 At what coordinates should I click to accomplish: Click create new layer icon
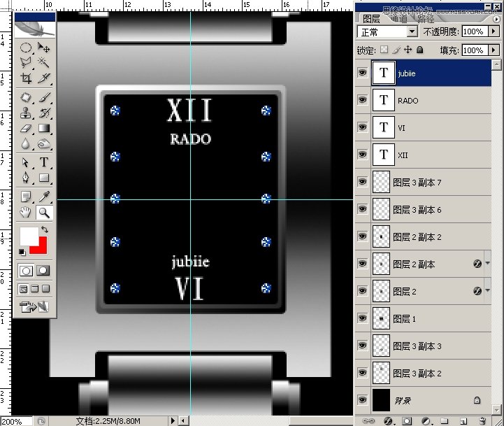click(463, 421)
